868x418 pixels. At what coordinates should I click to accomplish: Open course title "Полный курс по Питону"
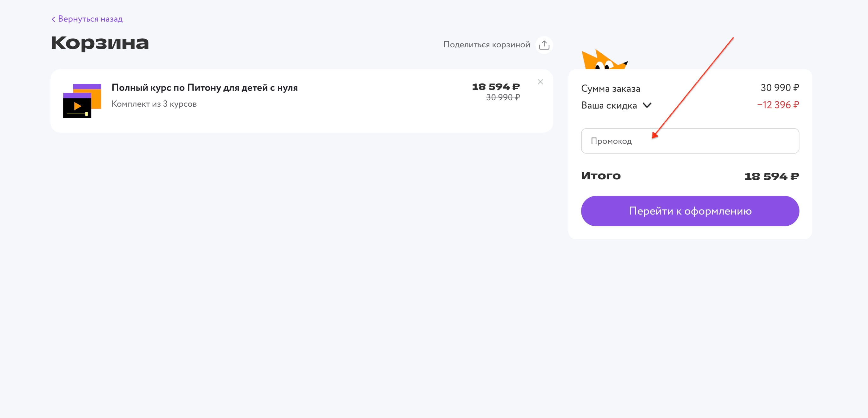pos(204,88)
